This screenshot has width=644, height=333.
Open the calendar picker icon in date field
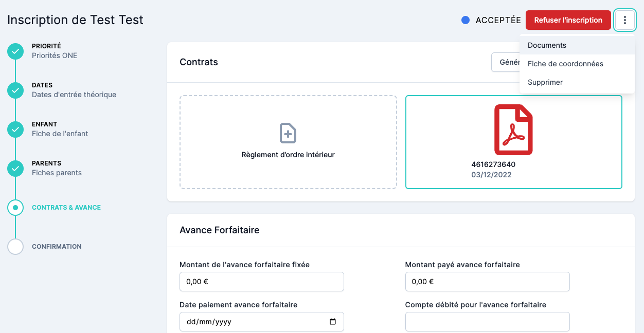333,322
